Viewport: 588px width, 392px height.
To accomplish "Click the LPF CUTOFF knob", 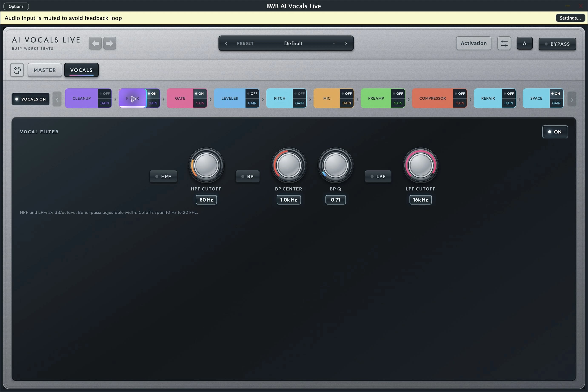I will [x=420, y=165].
